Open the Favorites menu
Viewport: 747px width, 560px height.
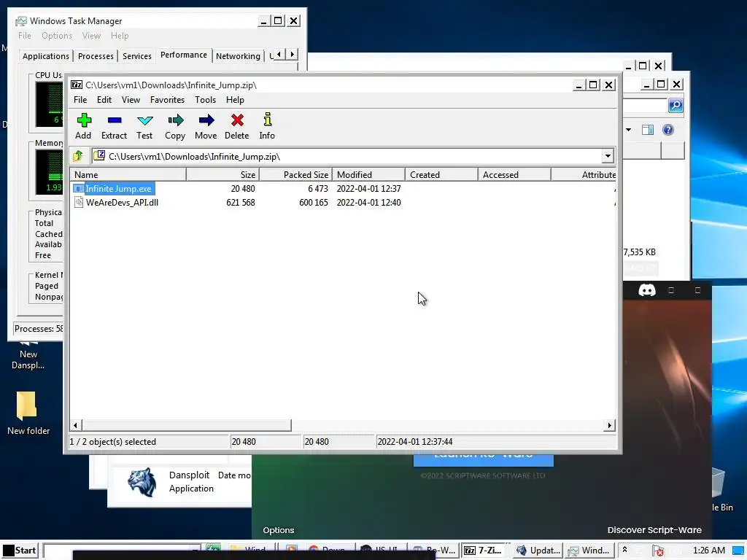click(167, 99)
